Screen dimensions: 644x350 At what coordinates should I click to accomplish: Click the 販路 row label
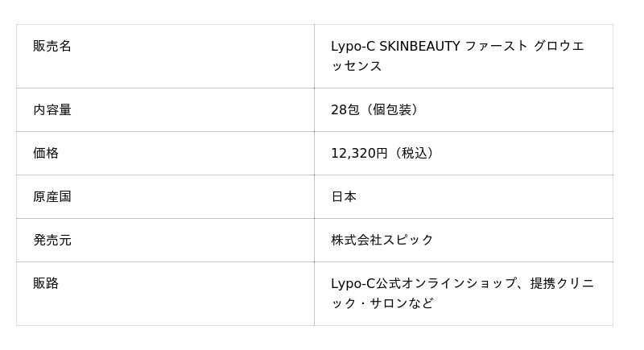pos(46,283)
